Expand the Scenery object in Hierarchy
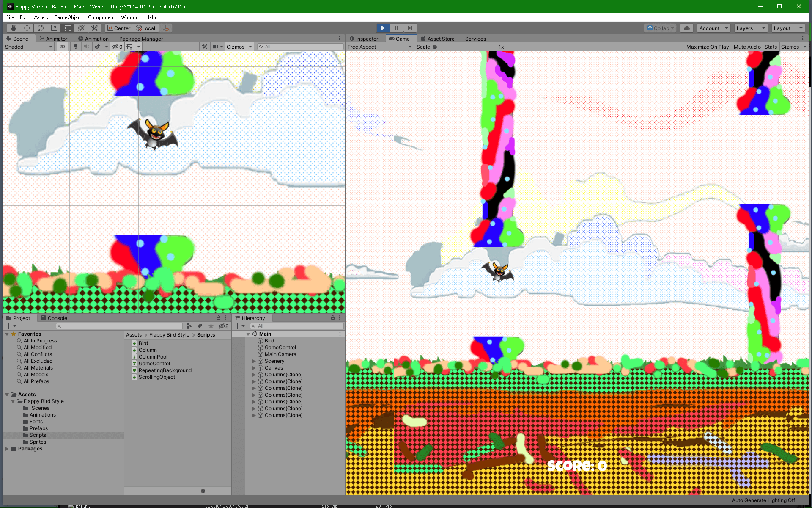 tap(254, 361)
